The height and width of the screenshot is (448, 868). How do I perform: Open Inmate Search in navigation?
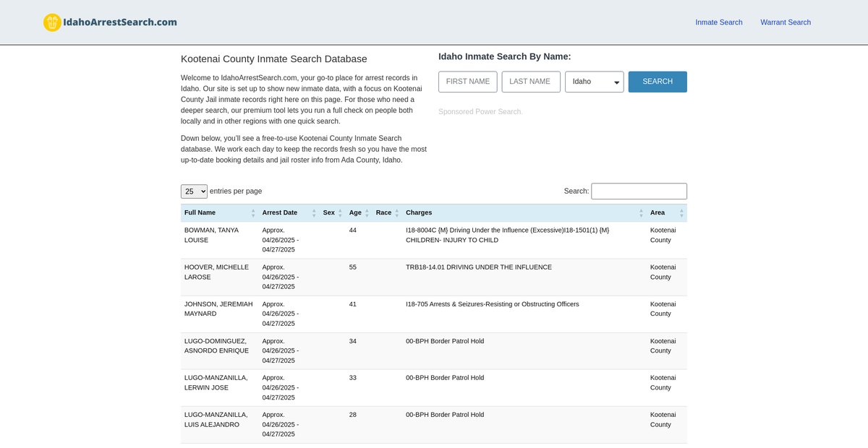pos(718,22)
